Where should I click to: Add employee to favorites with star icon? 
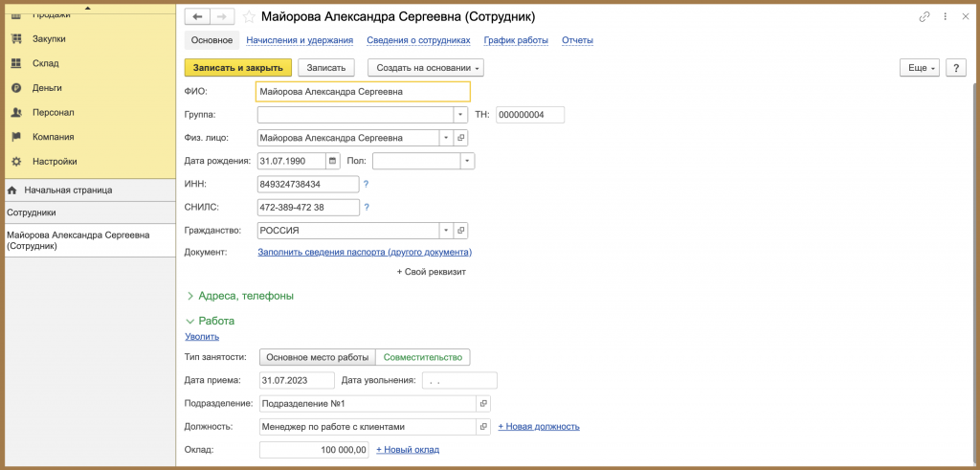click(x=249, y=17)
